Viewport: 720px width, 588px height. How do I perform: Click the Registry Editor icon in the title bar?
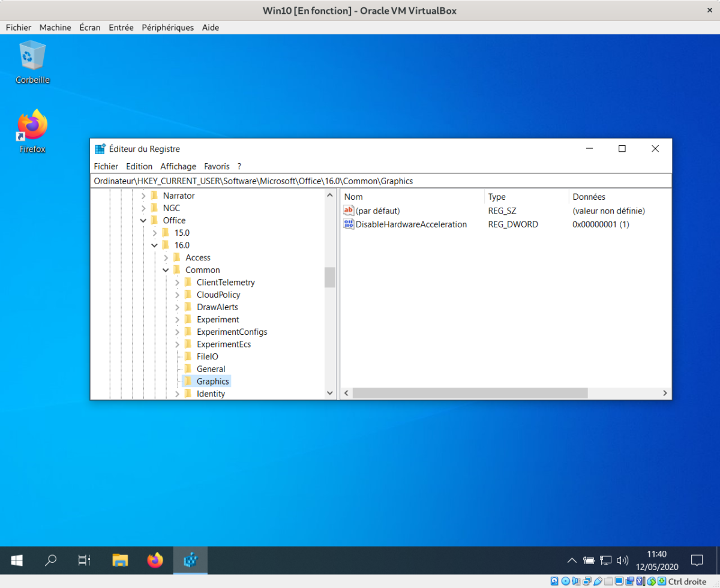(x=99, y=148)
